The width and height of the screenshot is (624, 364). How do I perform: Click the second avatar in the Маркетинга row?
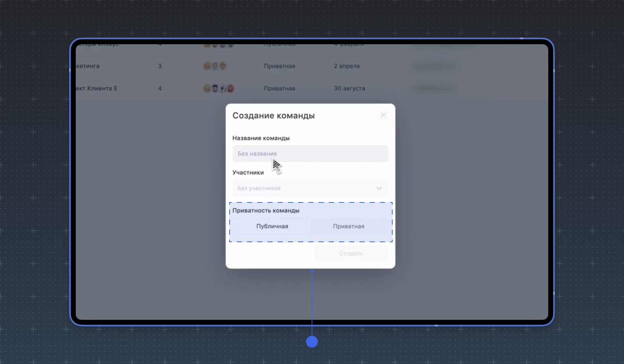(x=215, y=66)
